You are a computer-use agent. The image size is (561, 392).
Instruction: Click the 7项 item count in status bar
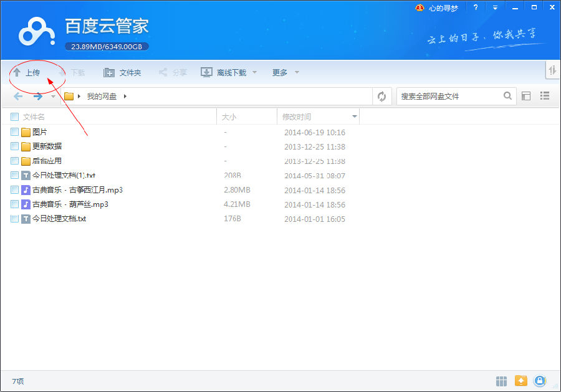(18, 381)
